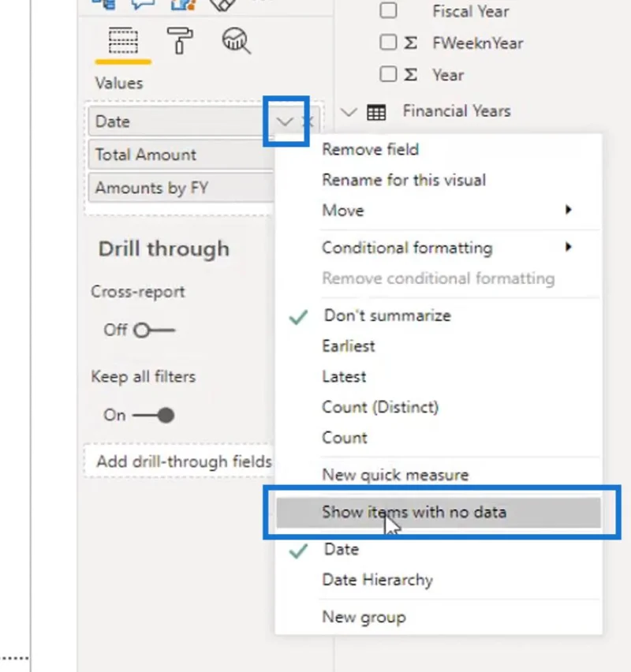Screen dimensions: 631x672
Task: Open the Fields pane icon
Action: [x=123, y=41]
